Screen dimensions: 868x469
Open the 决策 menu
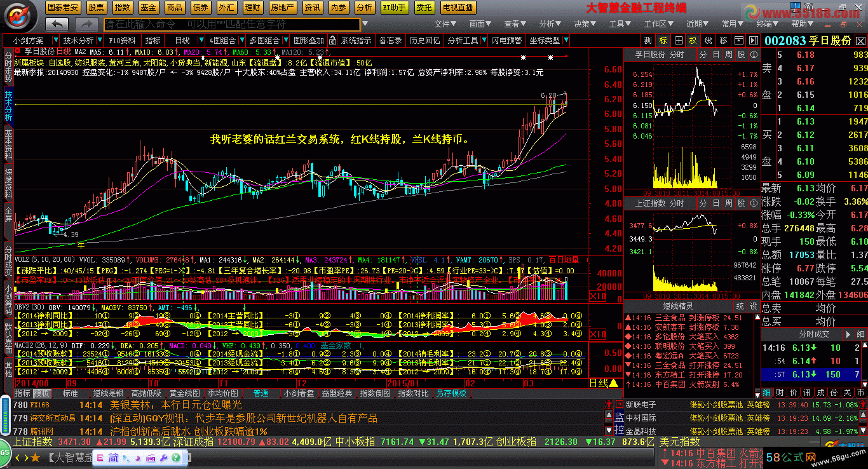(x=585, y=24)
